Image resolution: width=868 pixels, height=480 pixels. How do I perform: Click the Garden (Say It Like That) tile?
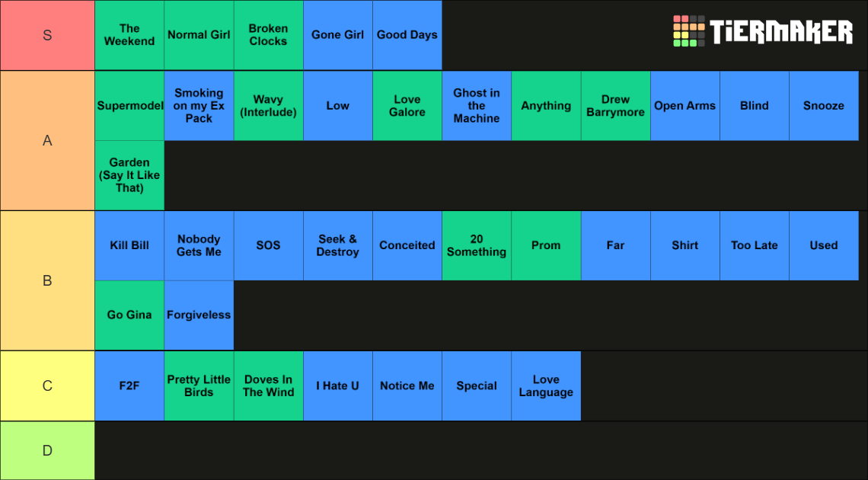coord(129,175)
